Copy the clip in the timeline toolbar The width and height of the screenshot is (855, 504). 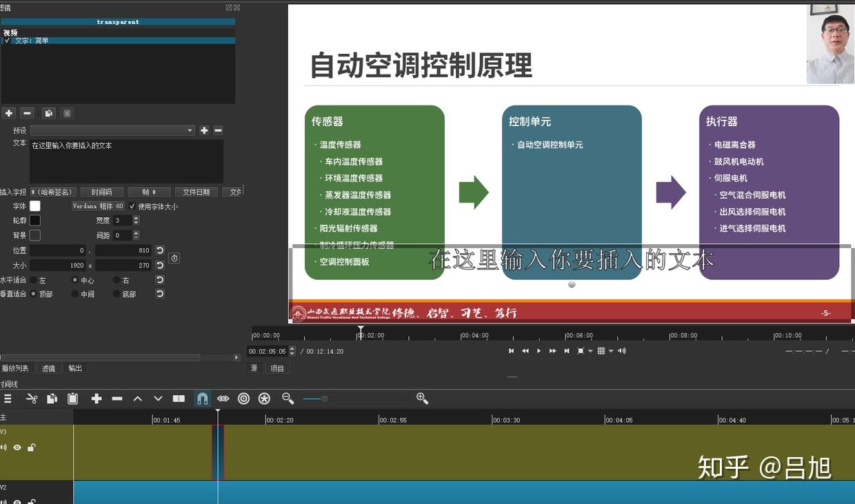(52, 399)
